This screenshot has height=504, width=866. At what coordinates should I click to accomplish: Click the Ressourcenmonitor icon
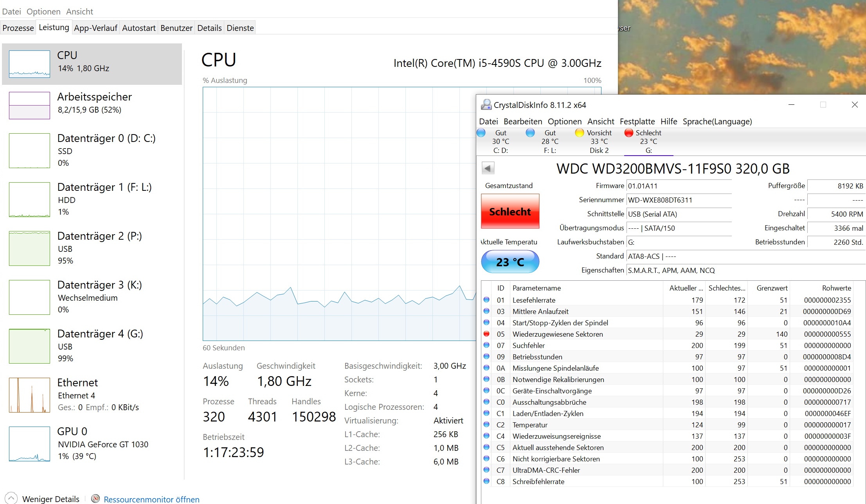pyautogui.click(x=95, y=499)
